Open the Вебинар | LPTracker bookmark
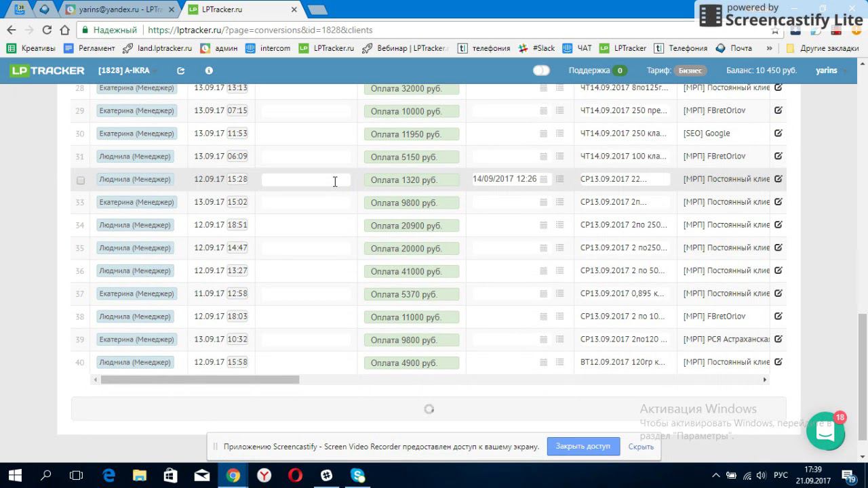This screenshot has width=868, height=488. (x=406, y=48)
